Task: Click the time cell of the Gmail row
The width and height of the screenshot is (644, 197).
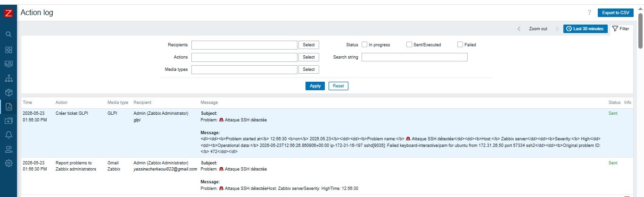Action: pos(34,166)
